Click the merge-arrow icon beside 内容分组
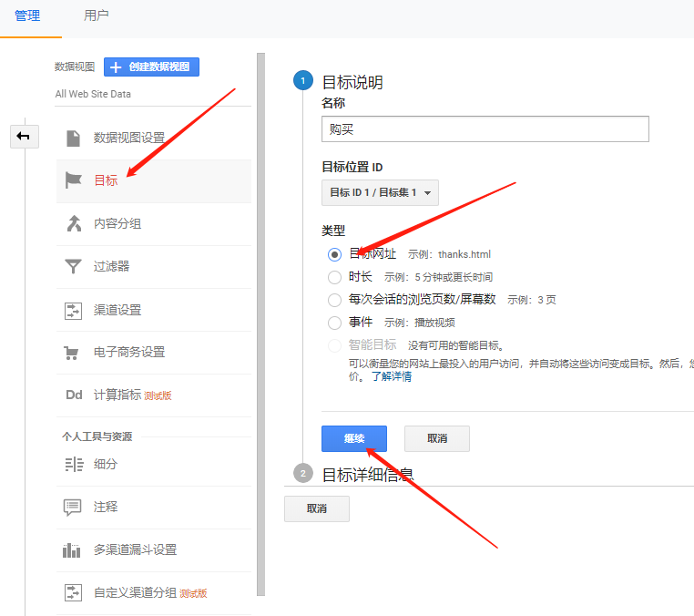This screenshot has height=616, width=694. click(x=74, y=223)
